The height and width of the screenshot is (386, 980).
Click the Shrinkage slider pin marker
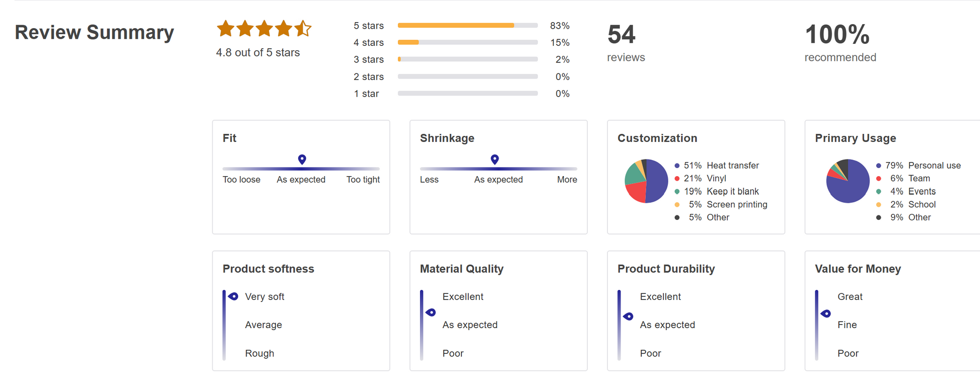click(x=495, y=159)
